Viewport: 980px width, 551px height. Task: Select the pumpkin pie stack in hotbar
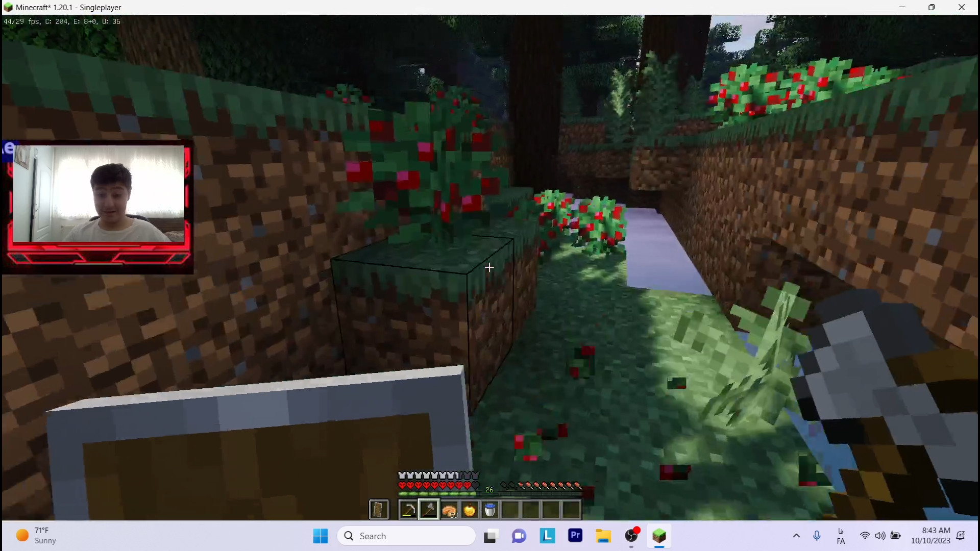point(449,510)
